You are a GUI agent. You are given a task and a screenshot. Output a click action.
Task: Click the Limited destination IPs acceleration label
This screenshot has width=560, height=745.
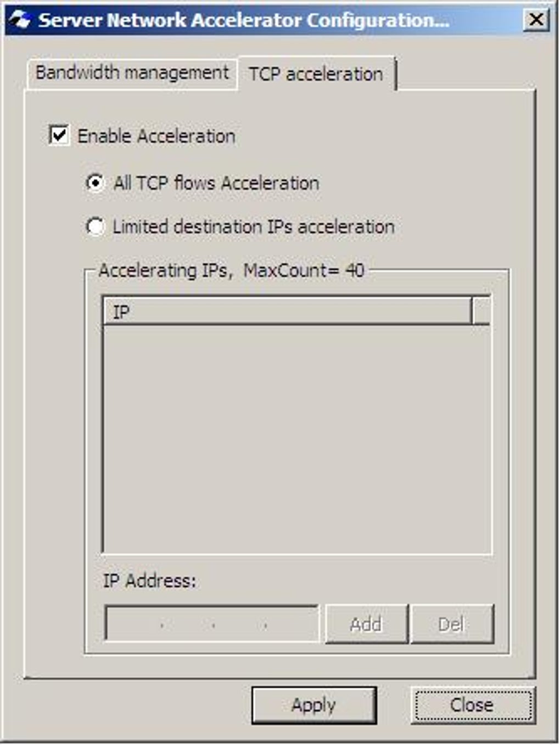(254, 226)
